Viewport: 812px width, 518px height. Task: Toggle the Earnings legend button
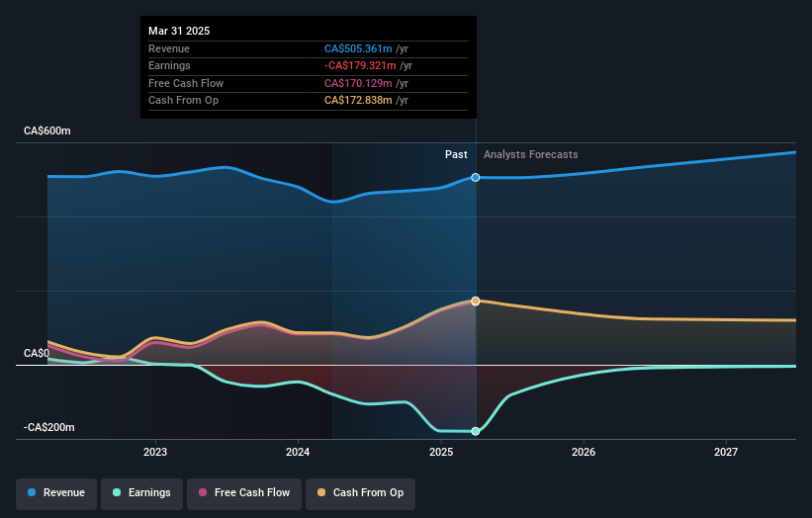coord(141,493)
